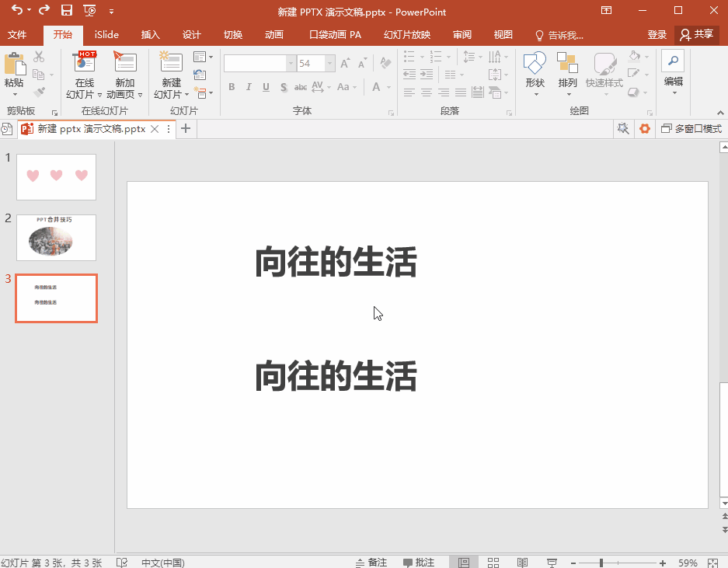Switch to the iSlide tab
Screen dimensions: 728x568
[x=106, y=35]
